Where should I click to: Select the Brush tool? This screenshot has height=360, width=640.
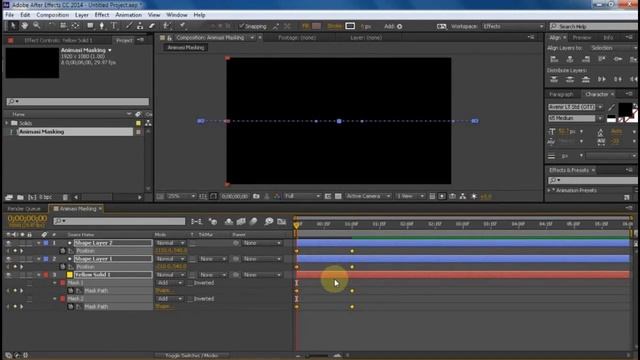click(x=129, y=26)
